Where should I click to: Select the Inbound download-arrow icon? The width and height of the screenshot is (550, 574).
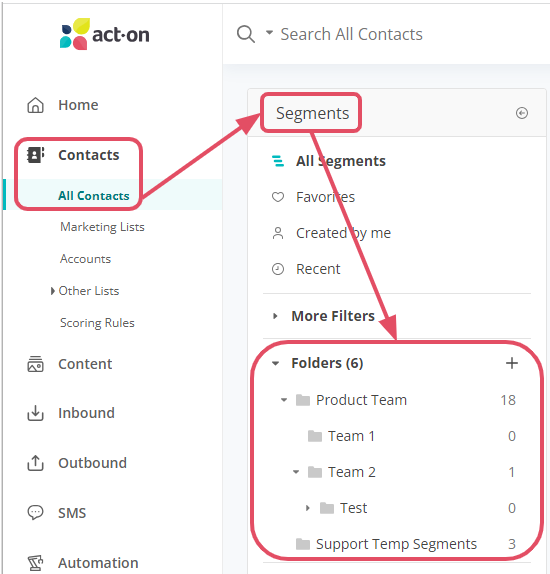(36, 413)
